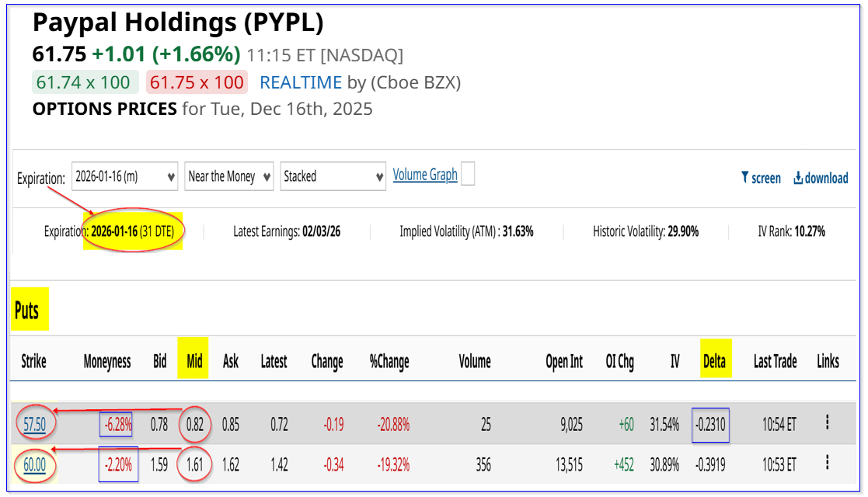Click the download arrow icon

pos(798,178)
